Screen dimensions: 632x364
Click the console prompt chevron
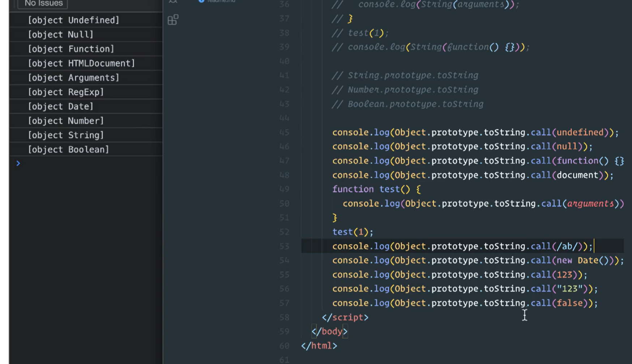[18, 164]
